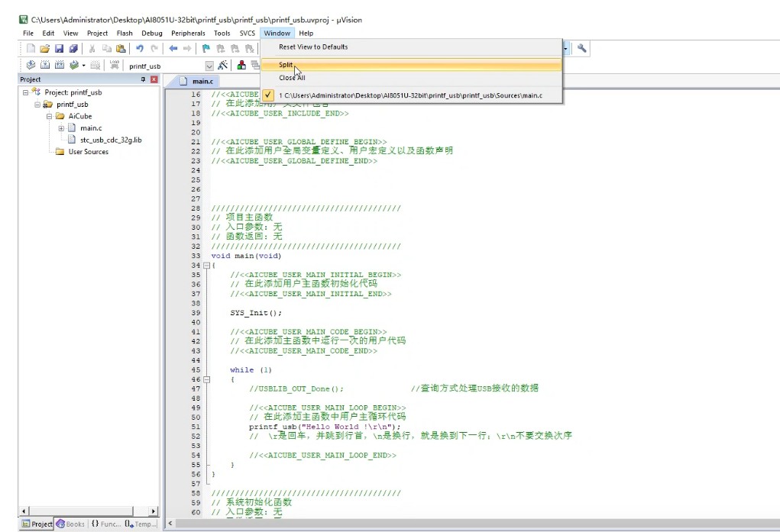Click the Options for Target wand icon
Screen dimensions: 780x532
tap(222, 66)
